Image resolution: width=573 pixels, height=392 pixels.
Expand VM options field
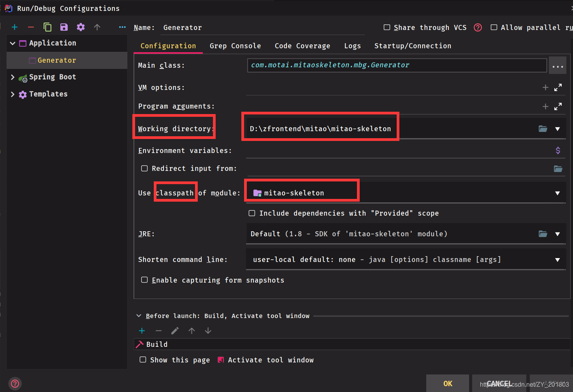(558, 88)
